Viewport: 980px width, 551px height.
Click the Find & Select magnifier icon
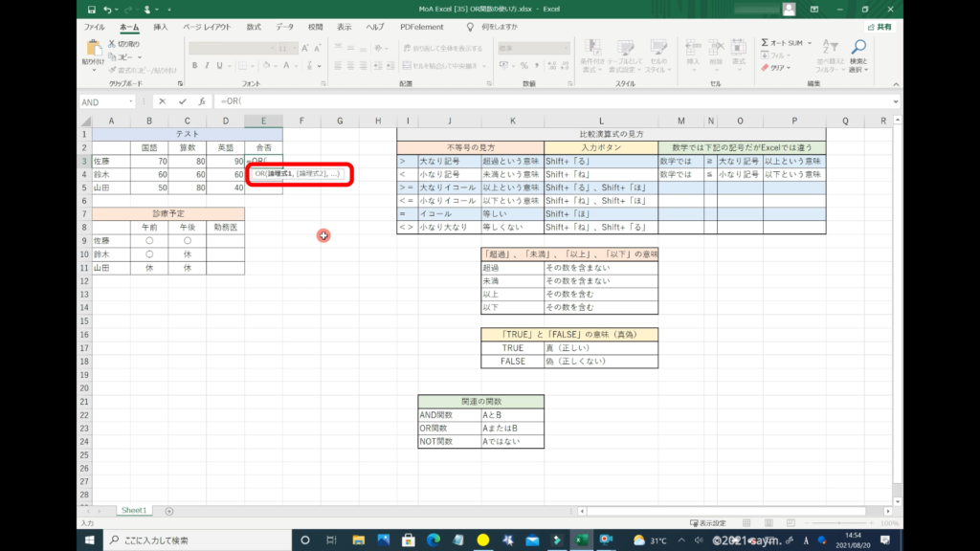[858, 47]
